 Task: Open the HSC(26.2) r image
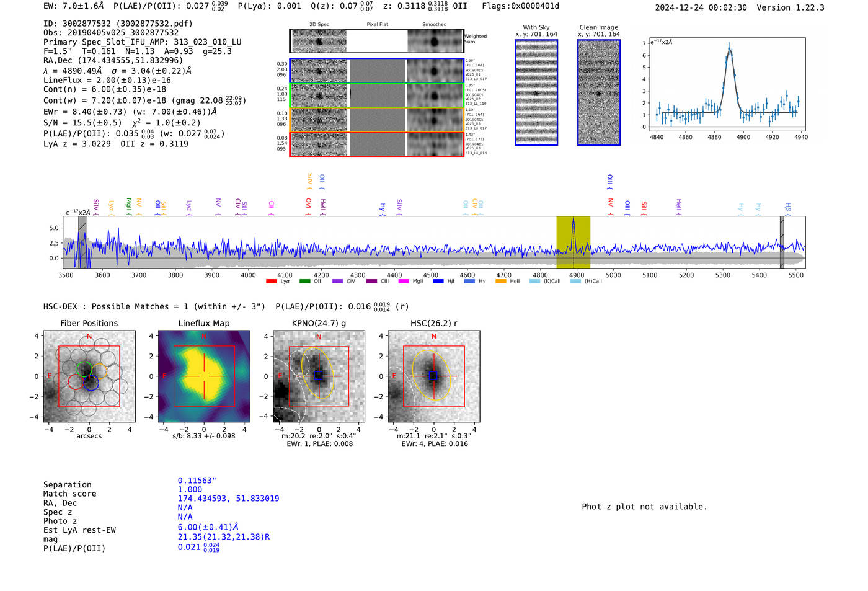pos(433,376)
